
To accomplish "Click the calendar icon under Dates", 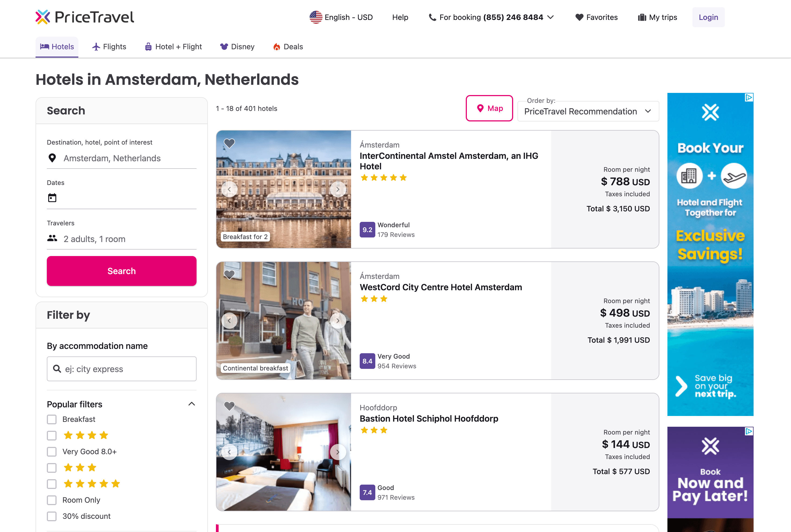I will [x=52, y=198].
